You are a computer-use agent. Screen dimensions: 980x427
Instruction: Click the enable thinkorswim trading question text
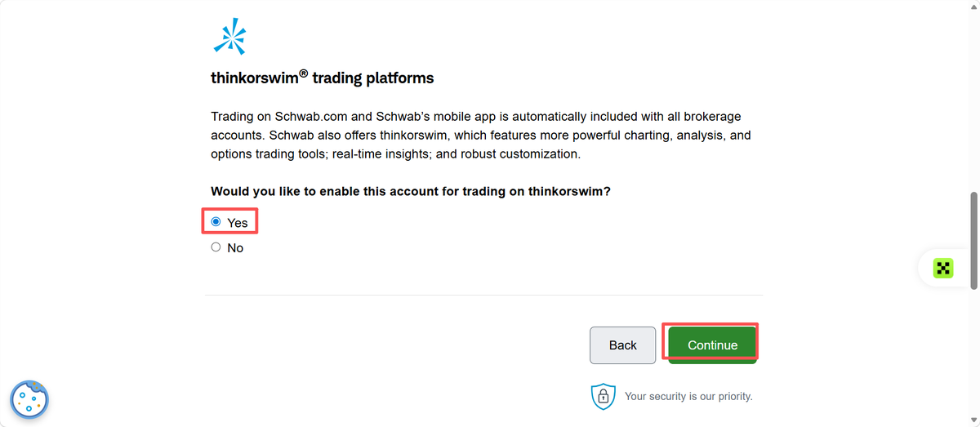(x=411, y=191)
